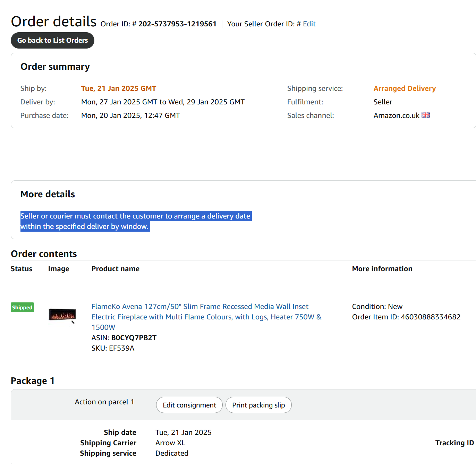Image resolution: width=476 pixels, height=464 pixels.
Task: Click the Print packing slip button
Action: pyautogui.click(x=258, y=405)
